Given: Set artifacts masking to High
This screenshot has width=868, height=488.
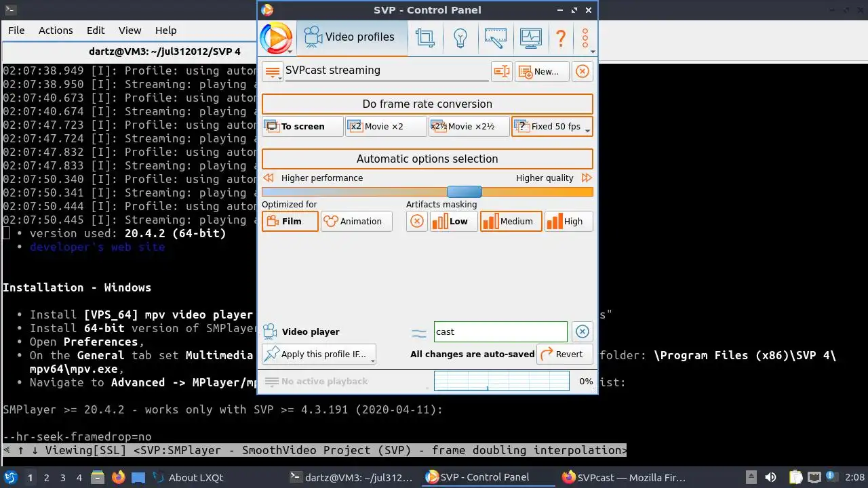Looking at the screenshot, I should click(x=568, y=221).
